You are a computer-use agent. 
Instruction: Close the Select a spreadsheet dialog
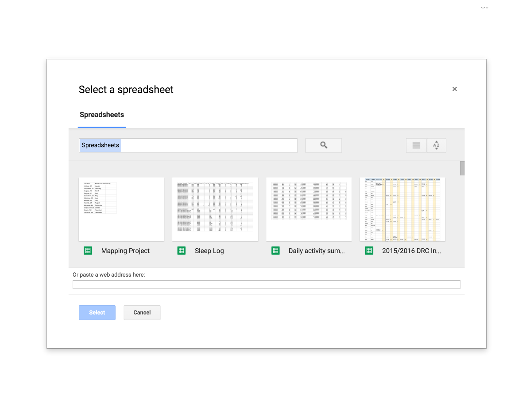click(x=454, y=89)
